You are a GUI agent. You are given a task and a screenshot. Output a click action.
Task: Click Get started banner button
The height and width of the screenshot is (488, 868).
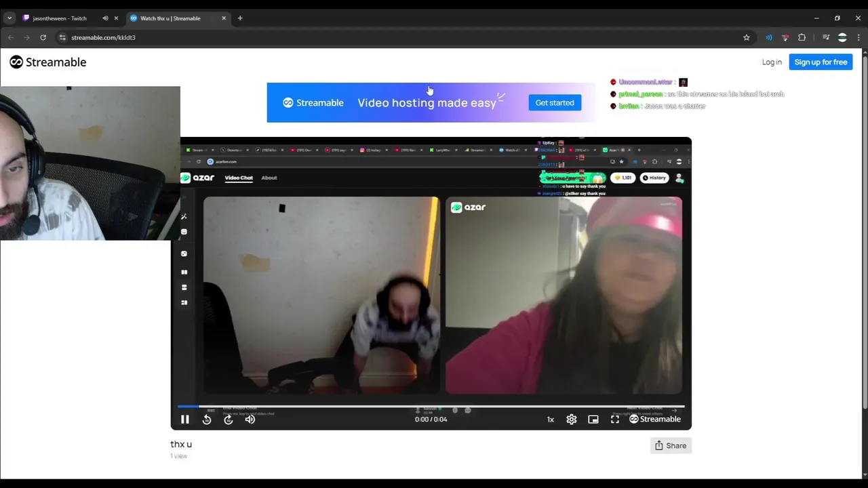pyautogui.click(x=555, y=102)
